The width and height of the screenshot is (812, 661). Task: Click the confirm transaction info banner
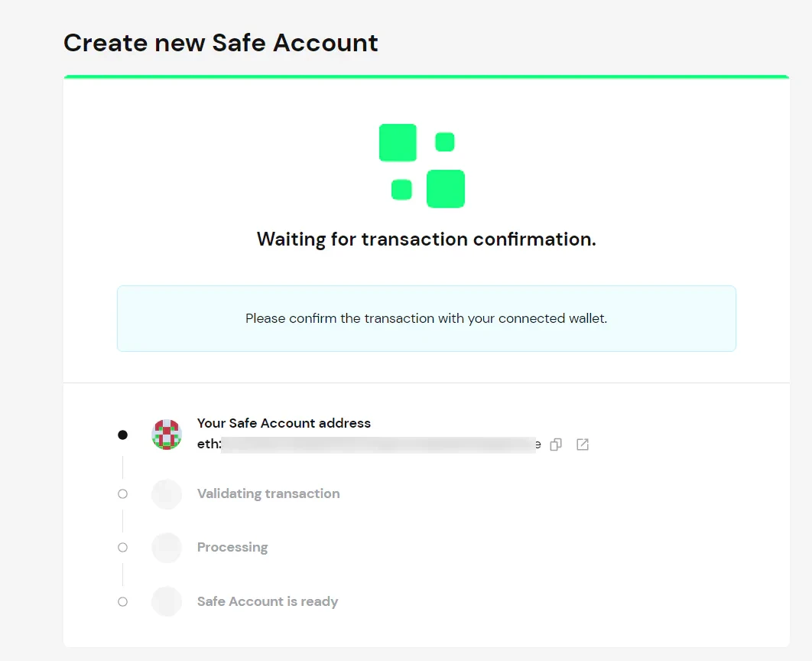[426, 318]
